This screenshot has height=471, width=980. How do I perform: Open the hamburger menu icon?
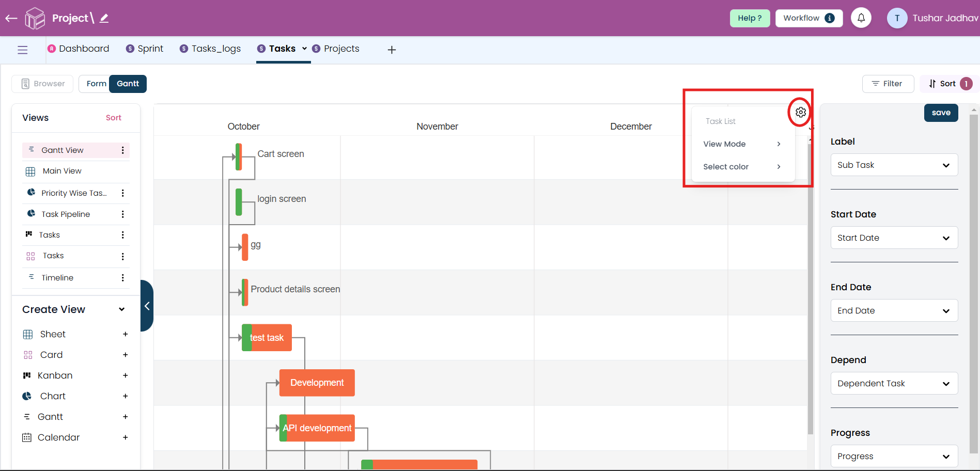[22, 50]
